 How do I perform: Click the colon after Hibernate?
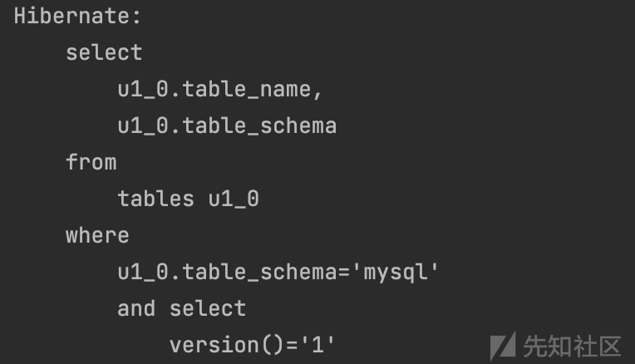click(136, 17)
